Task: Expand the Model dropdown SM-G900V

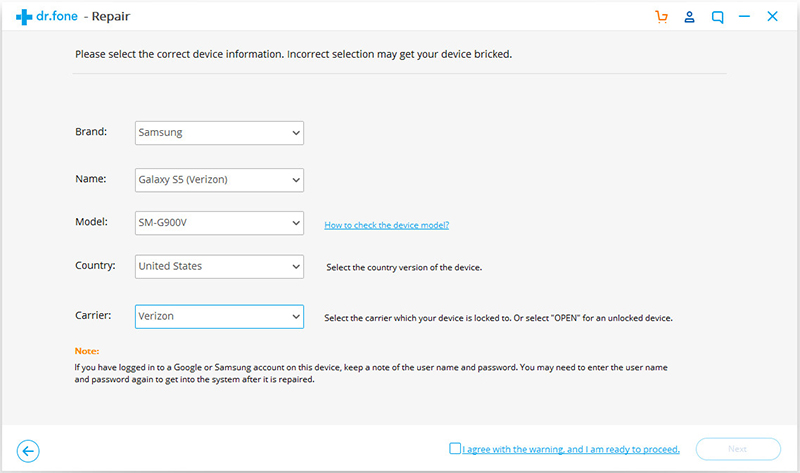Action: [x=219, y=223]
